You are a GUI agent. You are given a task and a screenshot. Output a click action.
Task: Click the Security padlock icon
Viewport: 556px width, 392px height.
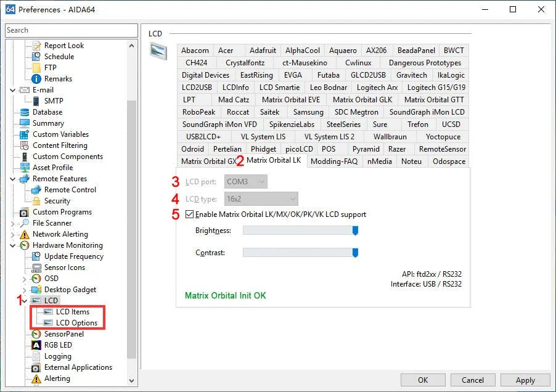click(x=36, y=200)
